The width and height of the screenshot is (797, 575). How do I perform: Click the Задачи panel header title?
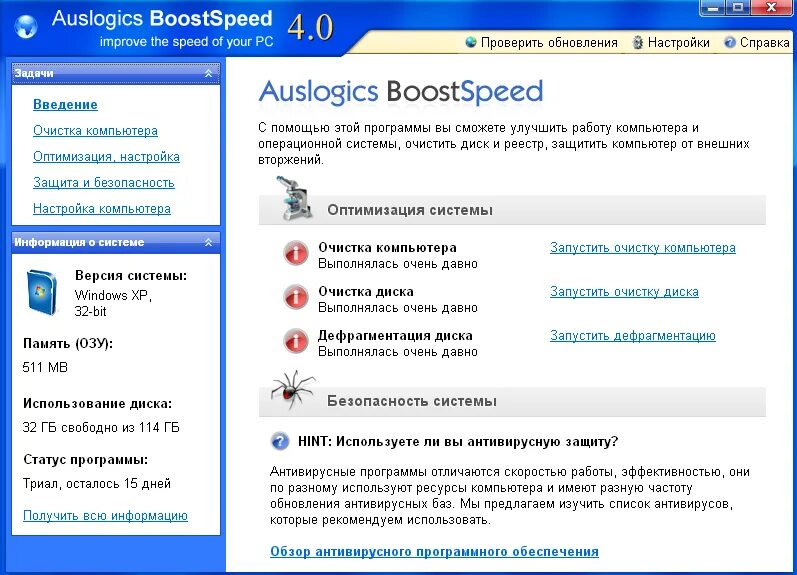34,73
